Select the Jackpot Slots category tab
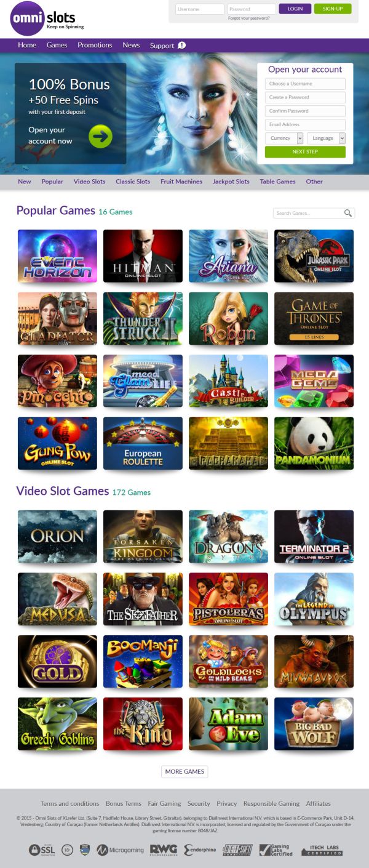The width and height of the screenshot is (369, 868). pos(231,182)
